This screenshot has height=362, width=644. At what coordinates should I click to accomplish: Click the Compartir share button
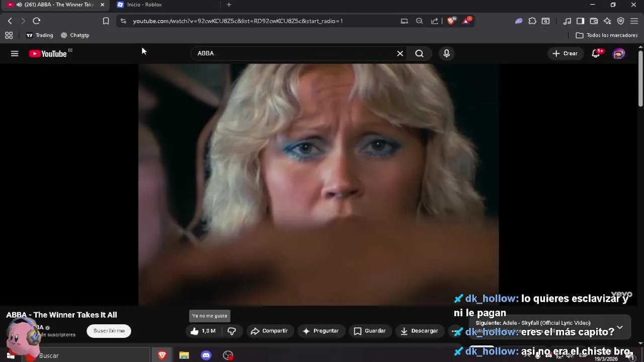coord(269,331)
